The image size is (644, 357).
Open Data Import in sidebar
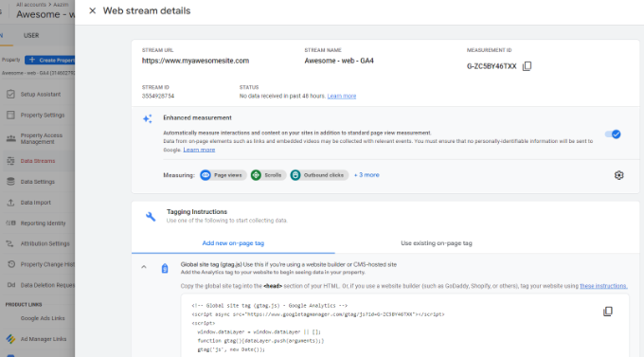tap(38, 203)
